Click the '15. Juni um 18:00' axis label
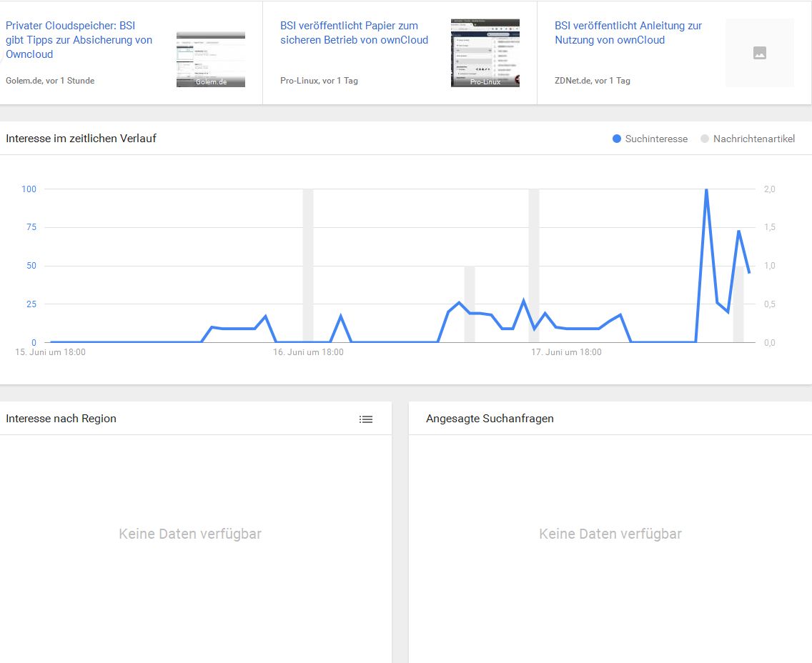The height and width of the screenshot is (663, 812). point(50,352)
